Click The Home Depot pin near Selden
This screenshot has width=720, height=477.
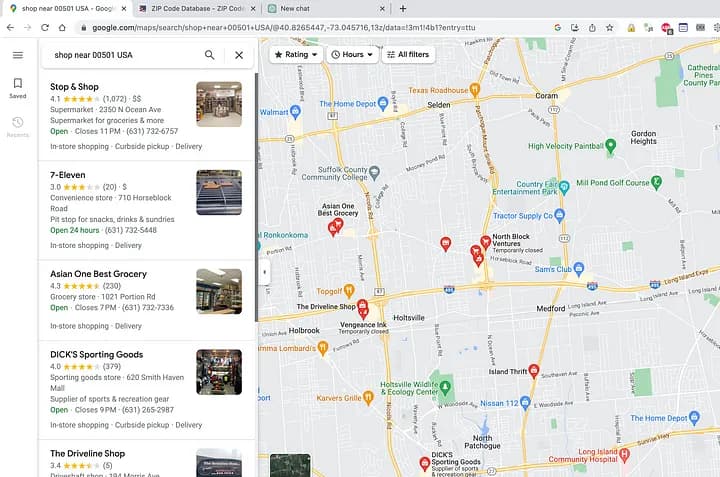coord(382,103)
